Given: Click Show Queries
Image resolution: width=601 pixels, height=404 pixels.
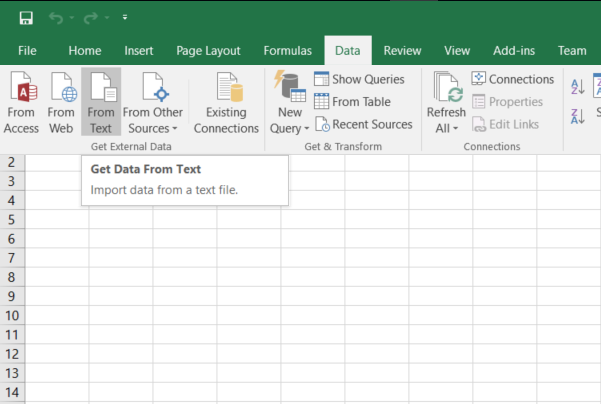Looking at the screenshot, I should click(x=359, y=79).
